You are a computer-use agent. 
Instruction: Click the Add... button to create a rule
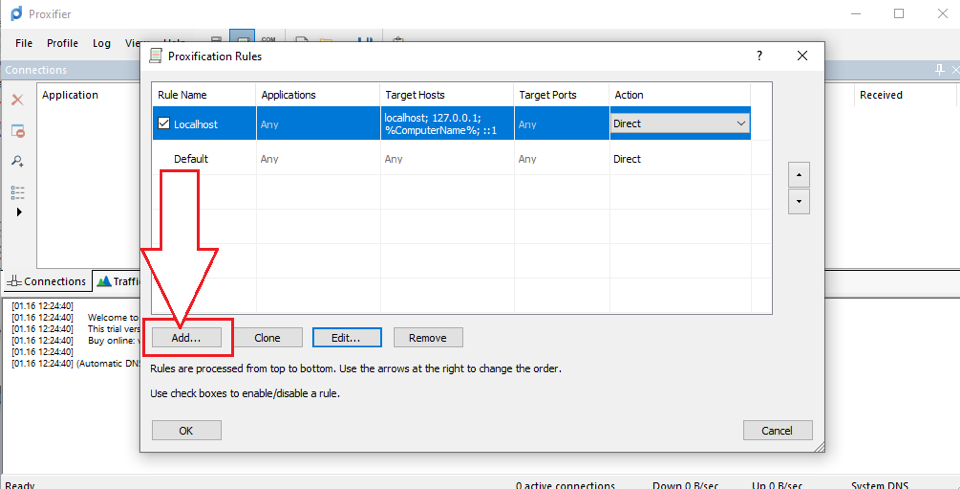[x=187, y=337]
